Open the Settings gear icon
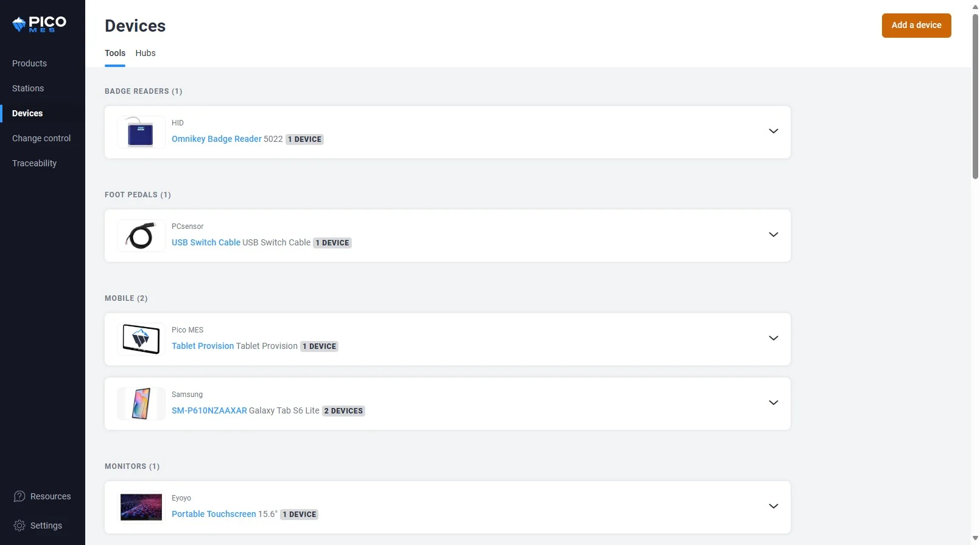 pos(19,526)
